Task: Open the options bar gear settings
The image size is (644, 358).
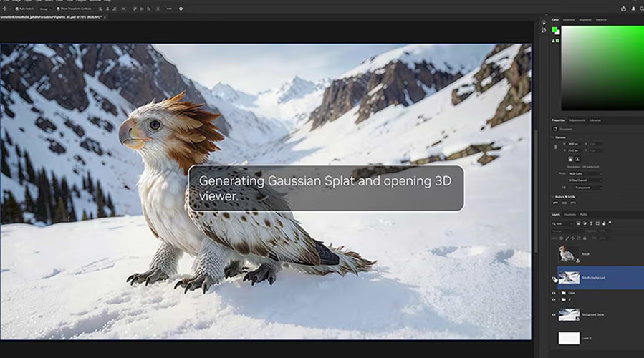Action: coord(181,9)
